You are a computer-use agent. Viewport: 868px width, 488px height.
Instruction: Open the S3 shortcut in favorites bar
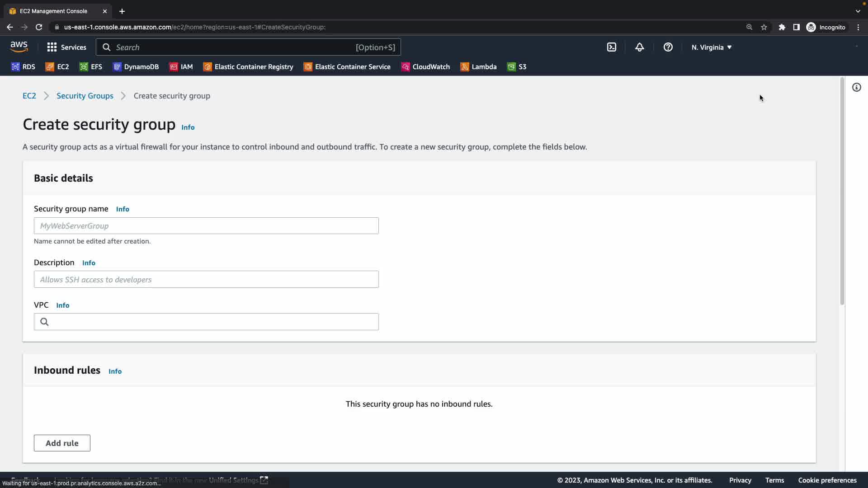click(x=517, y=67)
